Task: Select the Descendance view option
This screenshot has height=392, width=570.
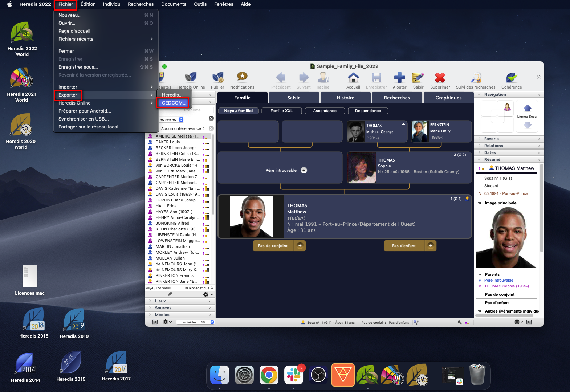Action: tap(368, 111)
